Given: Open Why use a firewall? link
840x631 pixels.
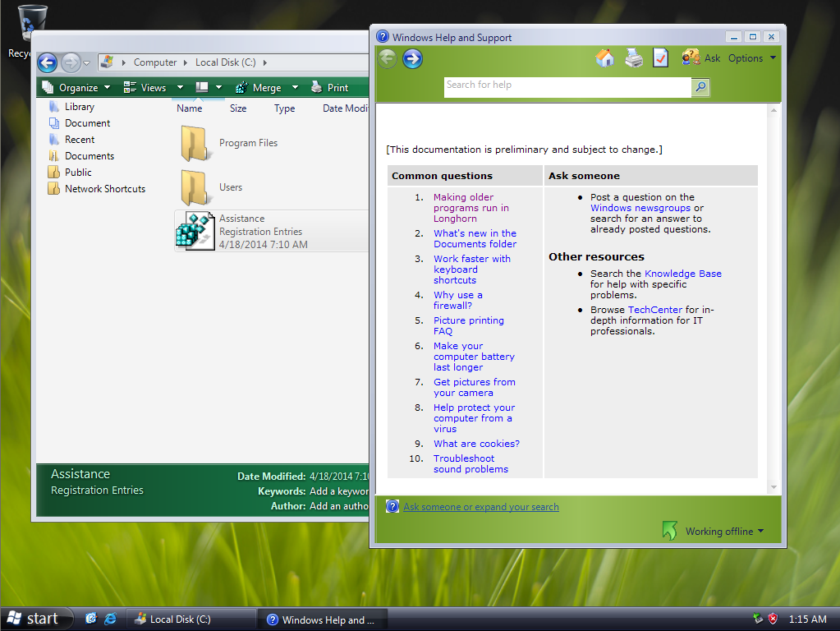Looking at the screenshot, I should pos(458,300).
